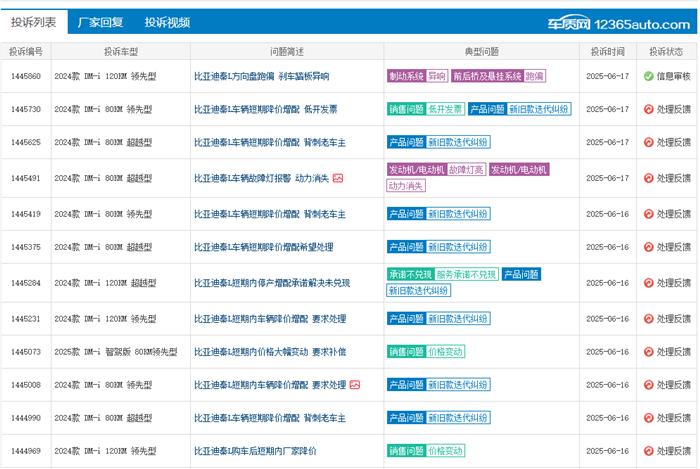Click the 动力消失 tag
The width and height of the screenshot is (700, 469).
406,186
